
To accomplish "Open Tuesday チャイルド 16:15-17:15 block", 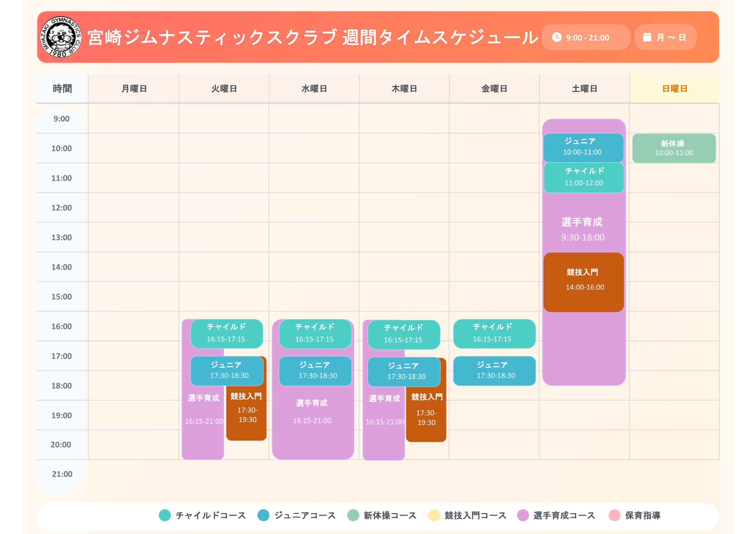I will tap(227, 334).
